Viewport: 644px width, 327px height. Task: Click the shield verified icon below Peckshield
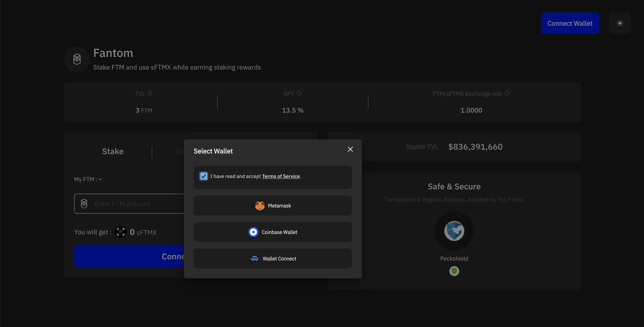click(x=454, y=271)
